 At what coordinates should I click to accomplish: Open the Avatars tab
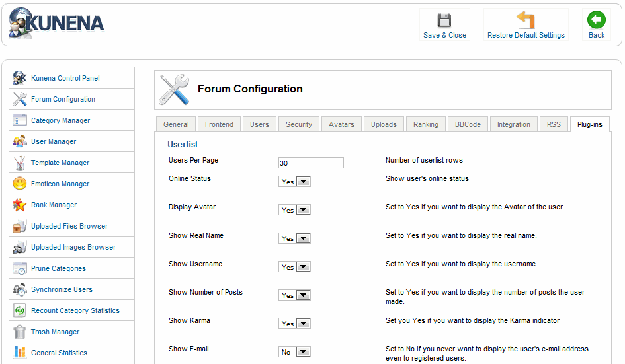pos(341,124)
